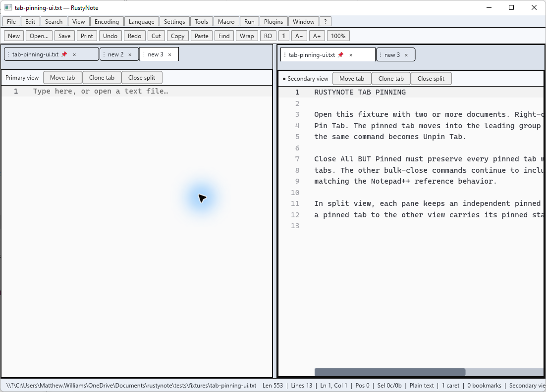This screenshot has width=546, height=392.
Task: Click Clone tab in Secondary view
Action: (x=391, y=79)
